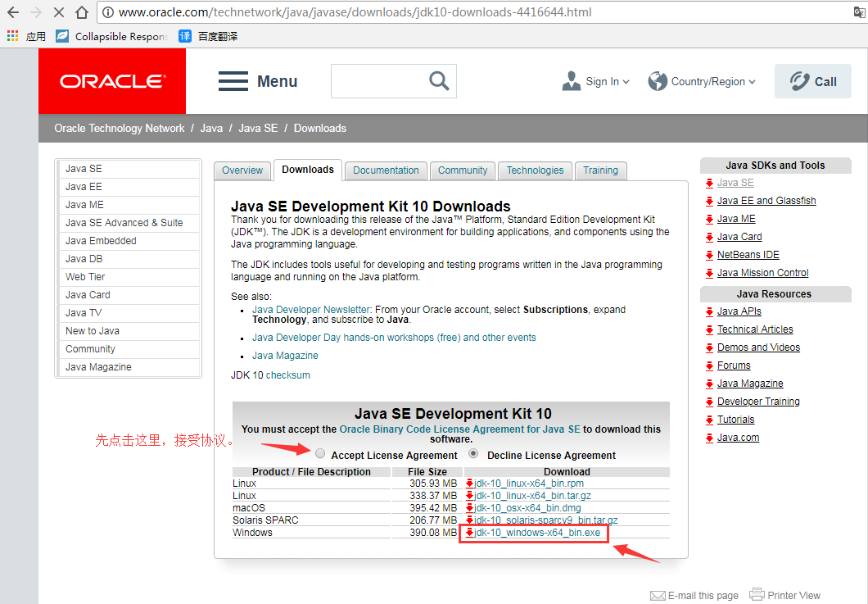
Task: Click red arrow icon beside Java APIs
Action: (x=709, y=312)
